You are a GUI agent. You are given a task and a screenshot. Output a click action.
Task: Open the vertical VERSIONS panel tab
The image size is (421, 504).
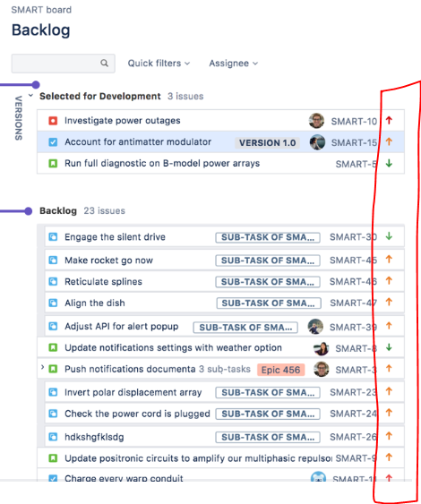click(18, 118)
